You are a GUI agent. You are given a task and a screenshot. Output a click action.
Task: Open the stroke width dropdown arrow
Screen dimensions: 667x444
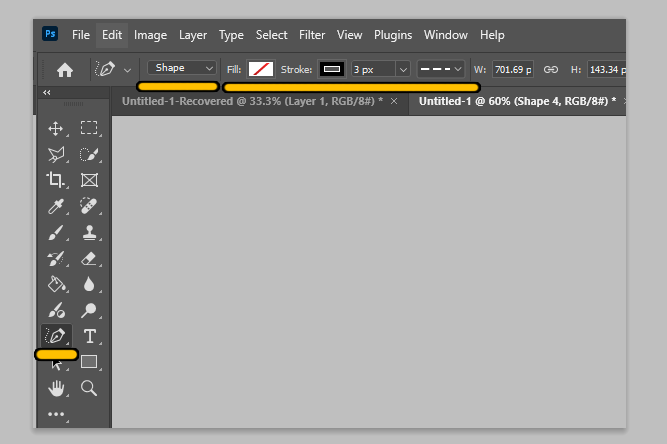pyautogui.click(x=403, y=69)
